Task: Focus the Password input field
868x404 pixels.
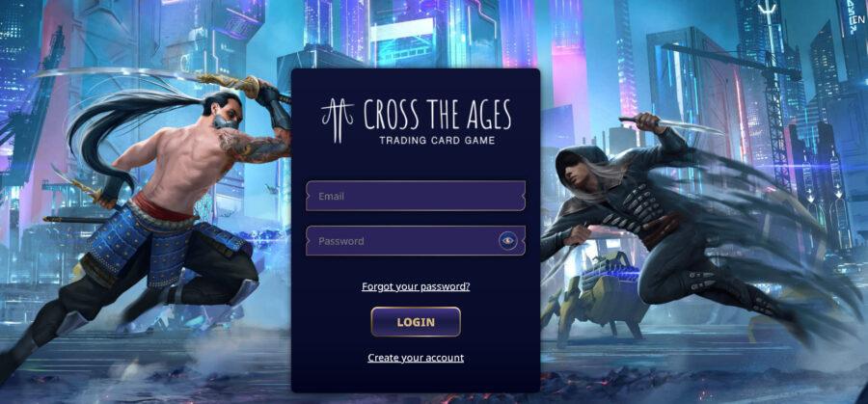Action: coord(415,241)
